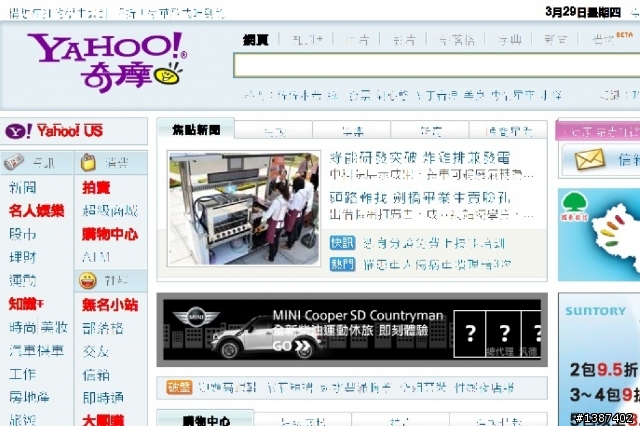The width and height of the screenshot is (640, 426).
Task: Click the Yahoo! 奇摩 logo
Action: (x=108, y=61)
